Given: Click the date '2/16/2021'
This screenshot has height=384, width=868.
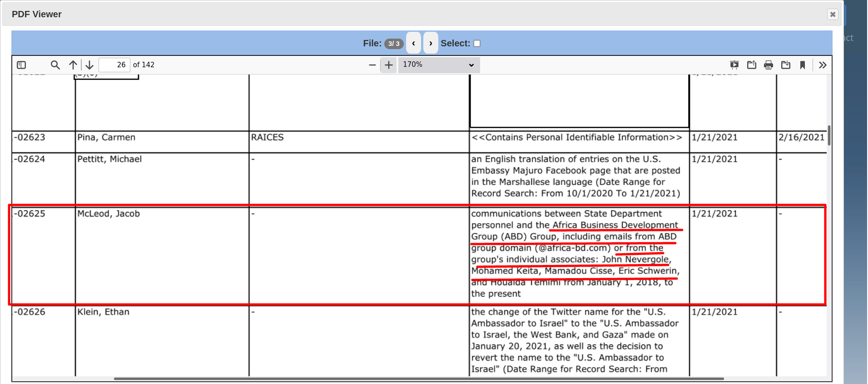Looking at the screenshot, I should pyautogui.click(x=801, y=137).
